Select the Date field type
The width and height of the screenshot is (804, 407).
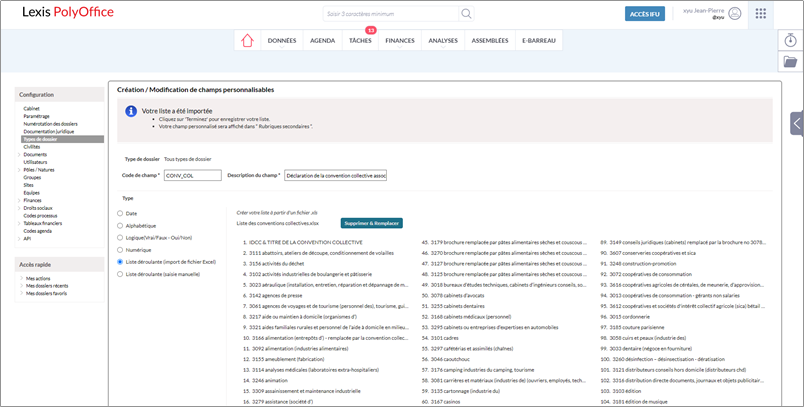(120, 213)
